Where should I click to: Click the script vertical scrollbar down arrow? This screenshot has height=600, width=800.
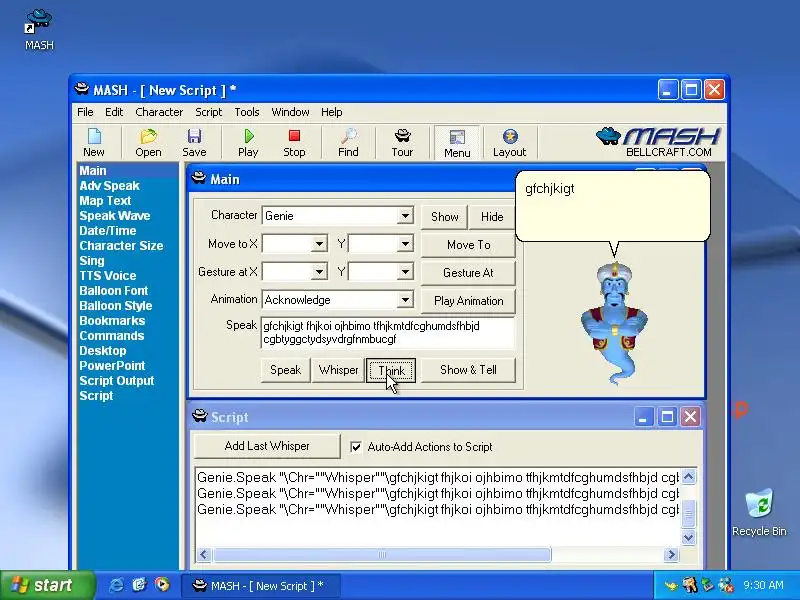(688, 537)
